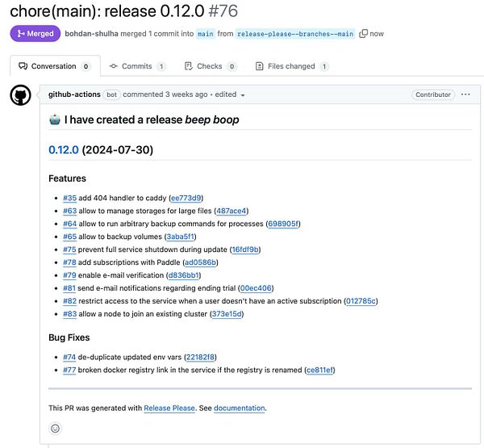Click the main base branch label
This screenshot has height=448, width=484.
click(206, 34)
